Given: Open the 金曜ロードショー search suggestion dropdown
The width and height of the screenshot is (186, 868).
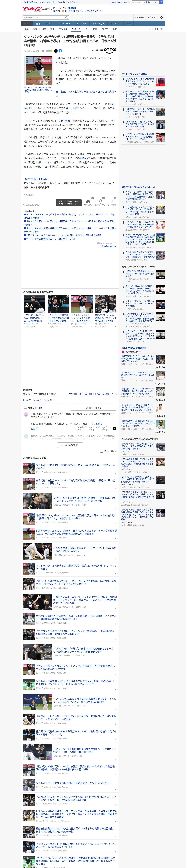Looking at the screenshot, I should pyautogui.click(x=151, y=2).
